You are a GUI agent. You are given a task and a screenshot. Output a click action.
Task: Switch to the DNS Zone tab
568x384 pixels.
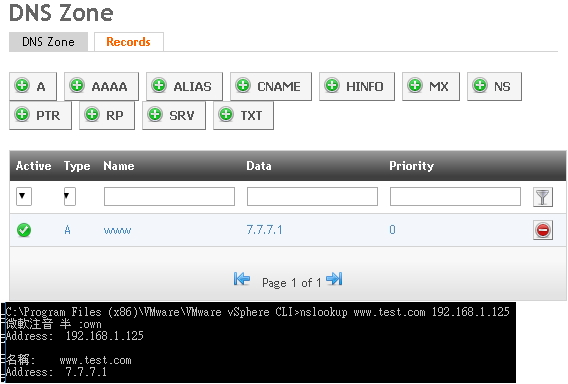pyautogui.click(x=49, y=42)
